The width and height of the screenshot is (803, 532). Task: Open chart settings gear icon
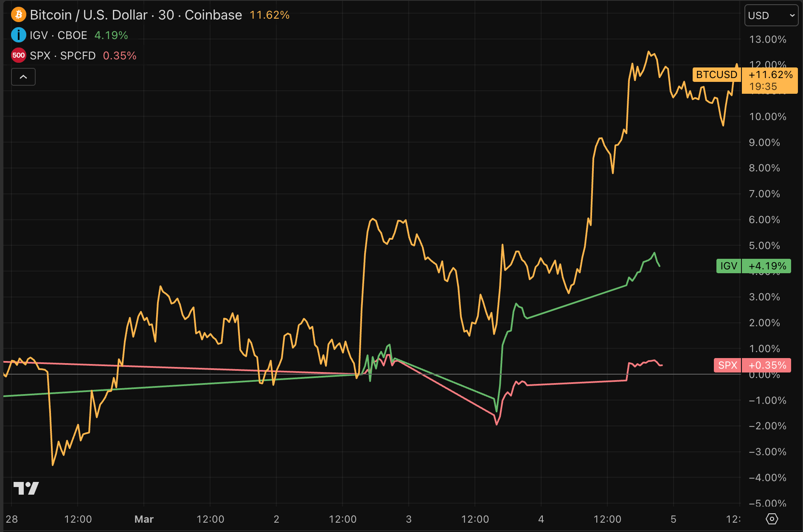(x=772, y=518)
